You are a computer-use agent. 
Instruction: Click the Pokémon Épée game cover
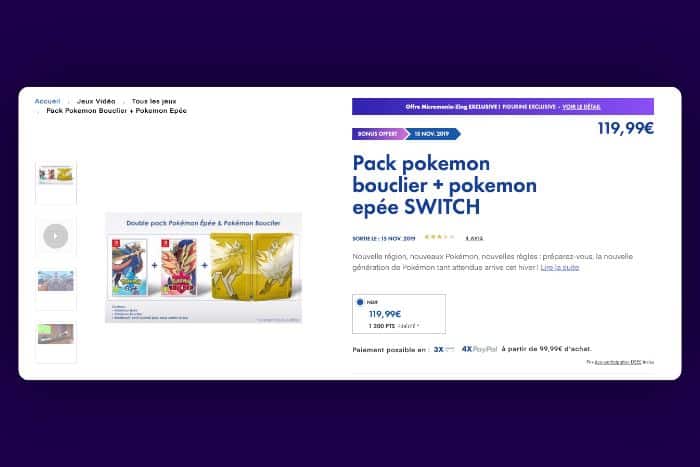coord(129,268)
